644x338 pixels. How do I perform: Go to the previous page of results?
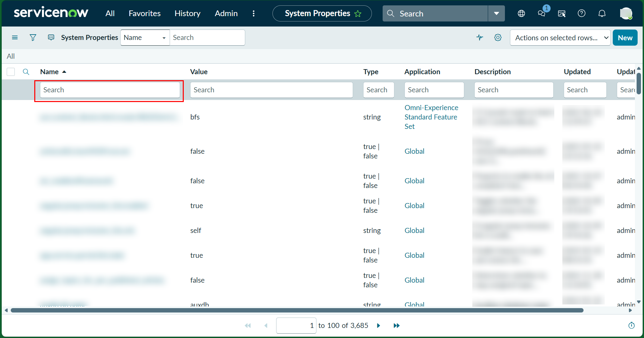click(x=266, y=326)
